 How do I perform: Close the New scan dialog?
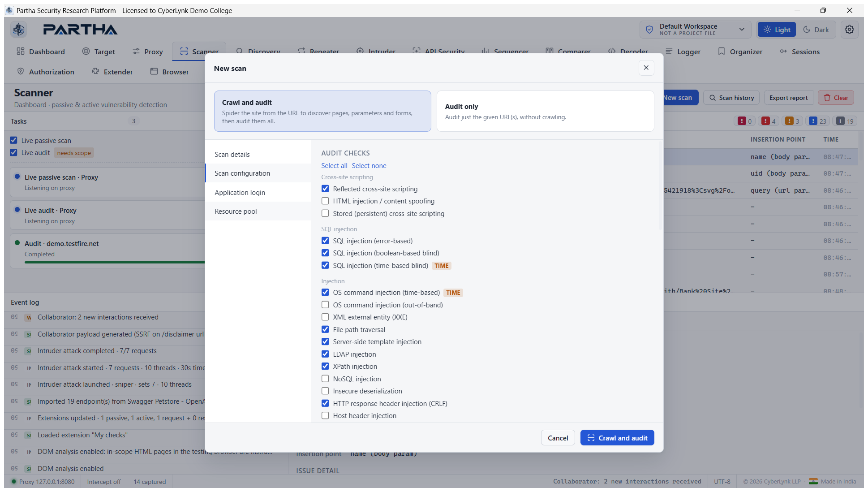tap(646, 68)
